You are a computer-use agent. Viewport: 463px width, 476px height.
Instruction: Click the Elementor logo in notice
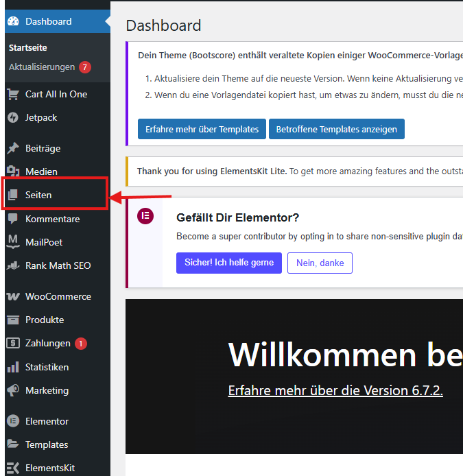(145, 216)
